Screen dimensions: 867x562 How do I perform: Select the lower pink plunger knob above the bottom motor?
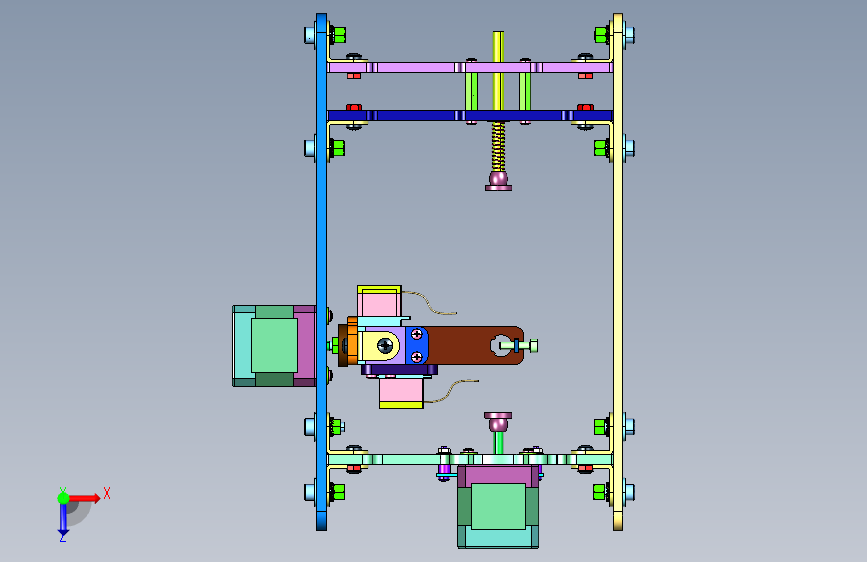pos(498,422)
